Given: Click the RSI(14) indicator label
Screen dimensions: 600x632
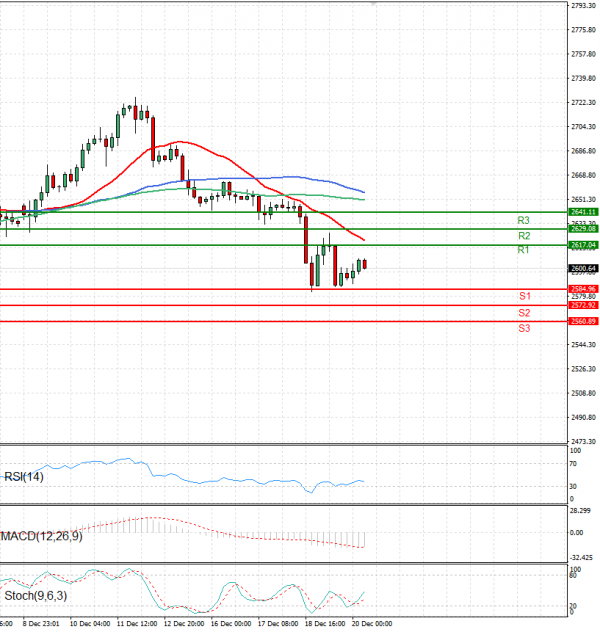Looking at the screenshot, I should click(24, 477).
